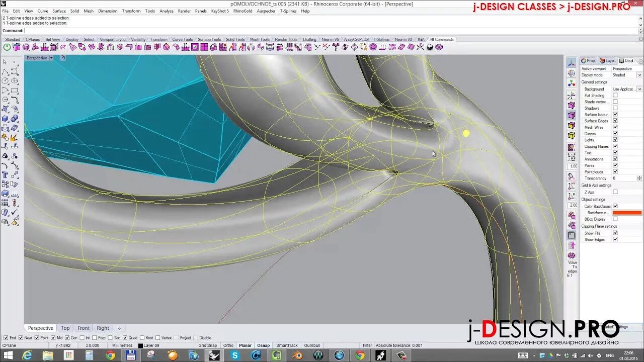Open the T-Splines menu
The height and width of the screenshot is (362, 644).
coord(288,11)
